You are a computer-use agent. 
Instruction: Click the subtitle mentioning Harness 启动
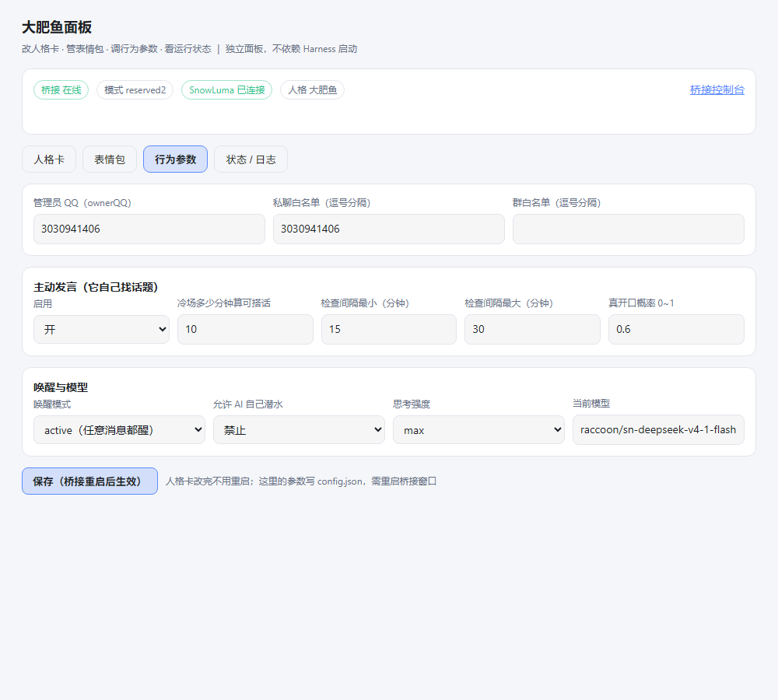click(190, 49)
